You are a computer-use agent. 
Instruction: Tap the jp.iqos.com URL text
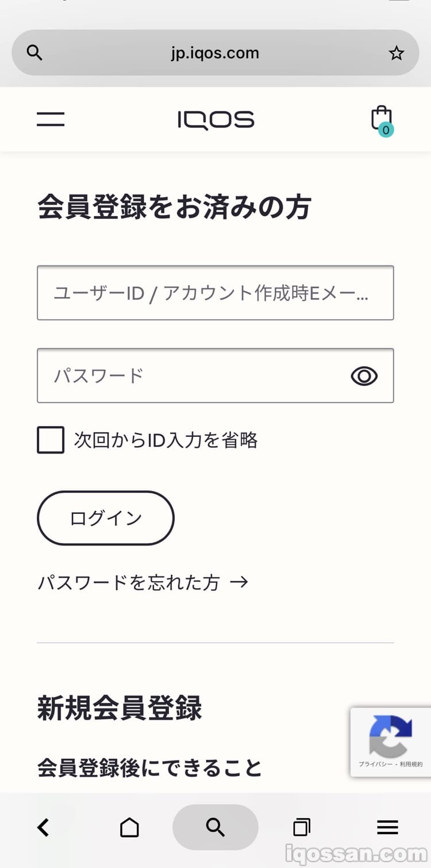click(x=215, y=53)
